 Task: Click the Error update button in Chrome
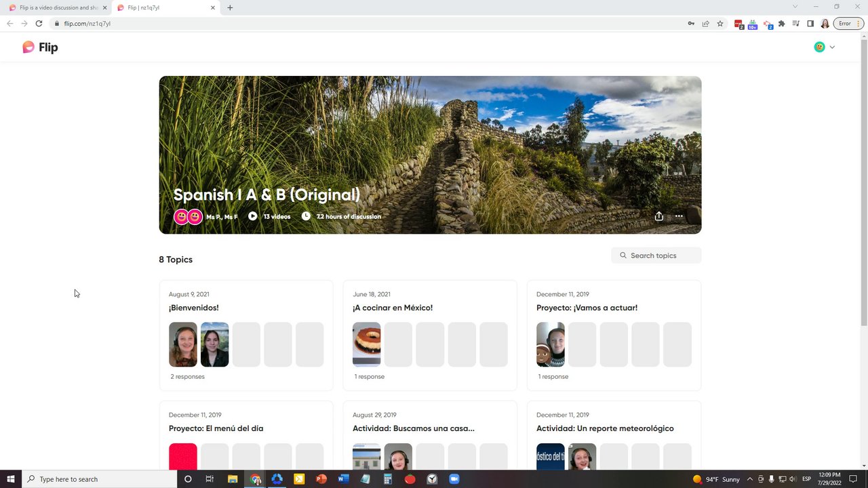pyautogui.click(x=848, y=23)
